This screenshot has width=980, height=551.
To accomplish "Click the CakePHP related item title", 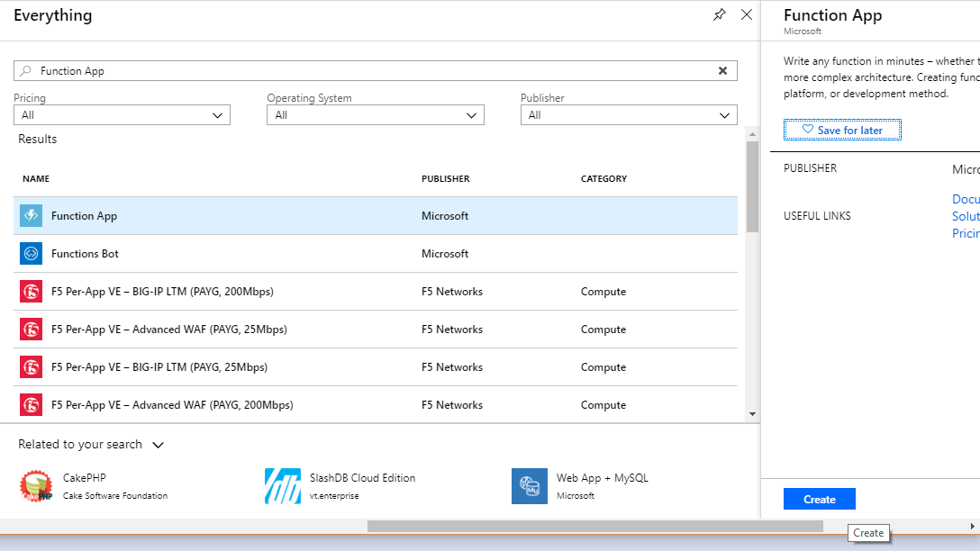I will 85,478.
